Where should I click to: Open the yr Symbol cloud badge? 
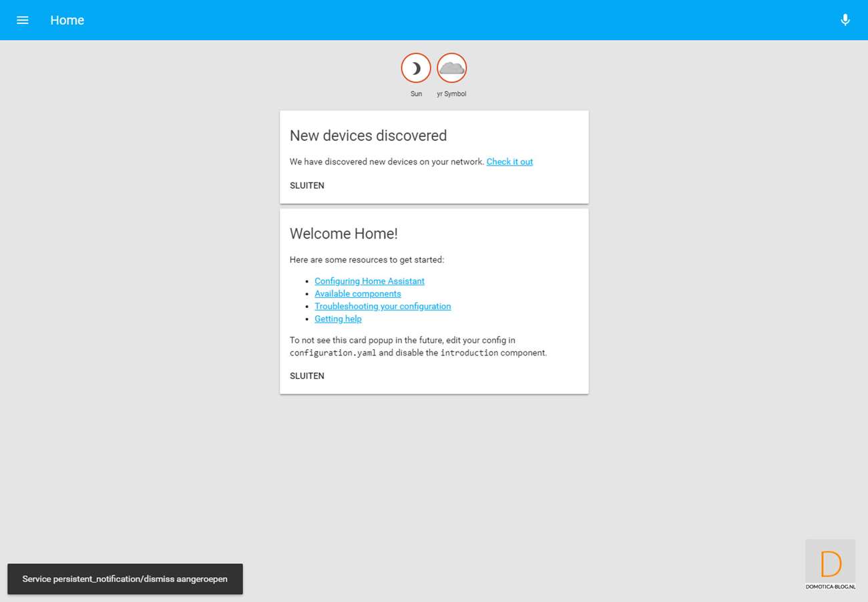tap(451, 68)
